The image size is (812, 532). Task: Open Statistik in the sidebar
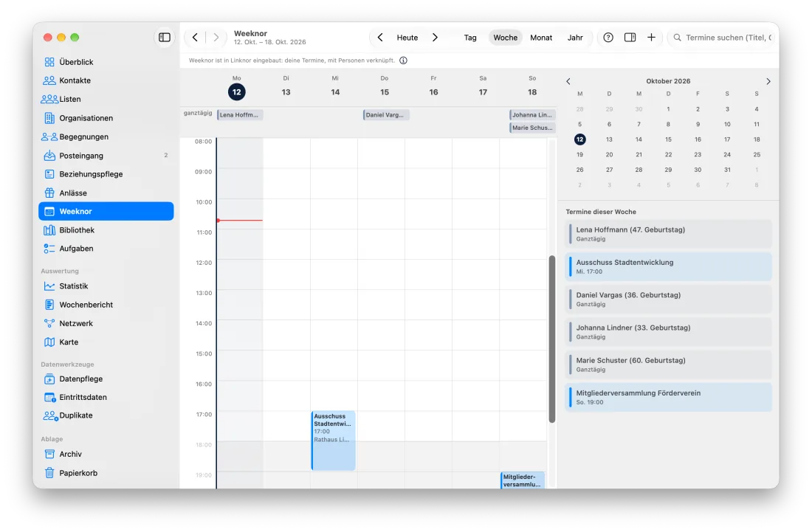click(106, 286)
